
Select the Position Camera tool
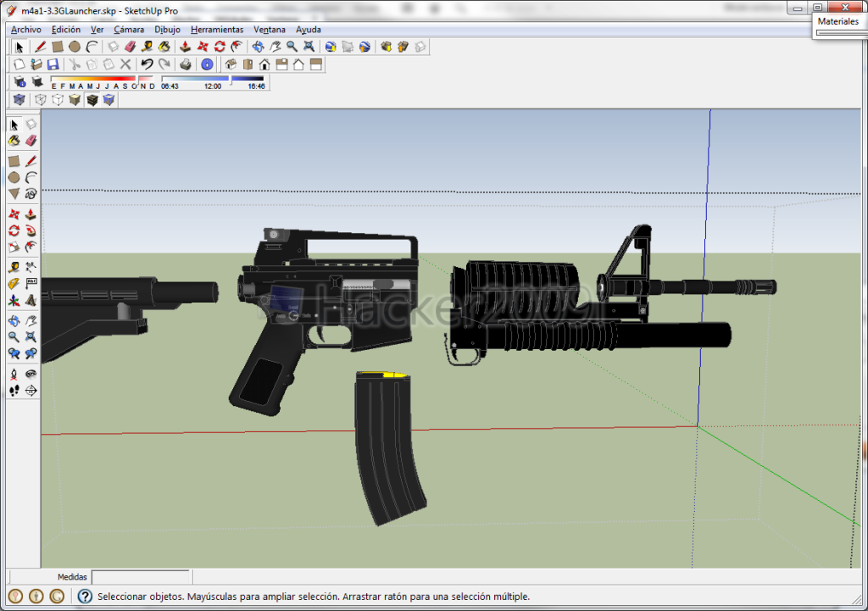[14, 374]
